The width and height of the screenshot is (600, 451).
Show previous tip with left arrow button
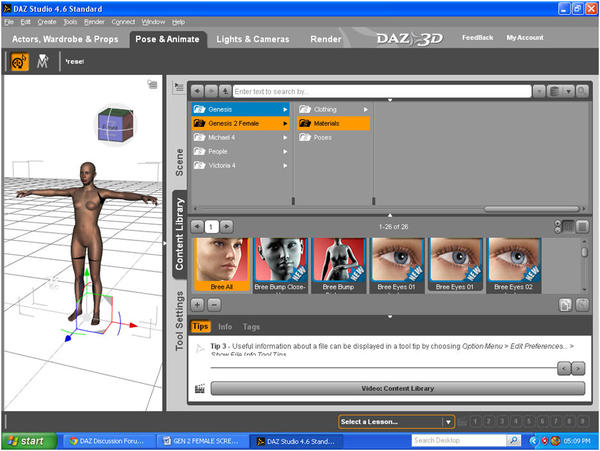point(564,368)
